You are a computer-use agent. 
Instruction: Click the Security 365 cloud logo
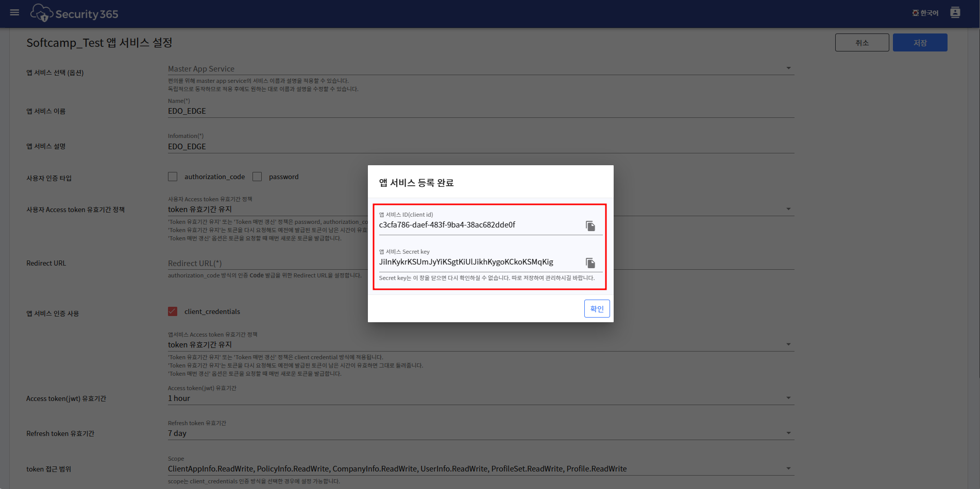pyautogui.click(x=42, y=13)
